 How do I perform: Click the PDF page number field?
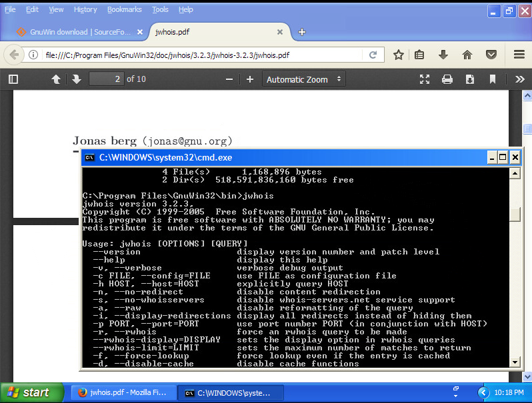tap(107, 79)
